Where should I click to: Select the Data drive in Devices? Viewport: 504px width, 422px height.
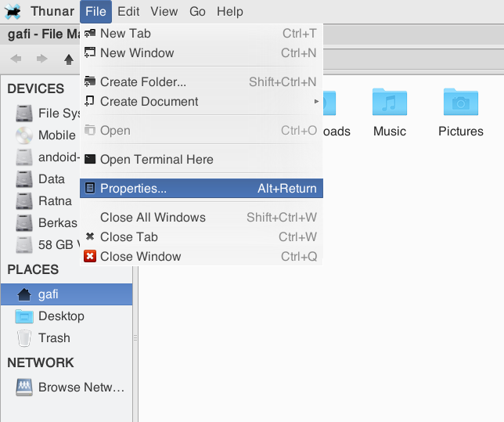point(51,179)
